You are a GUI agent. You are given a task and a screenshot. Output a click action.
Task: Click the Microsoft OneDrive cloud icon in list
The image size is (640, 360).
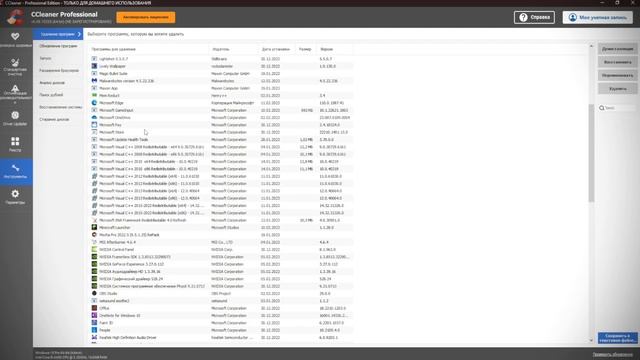(x=94, y=118)
